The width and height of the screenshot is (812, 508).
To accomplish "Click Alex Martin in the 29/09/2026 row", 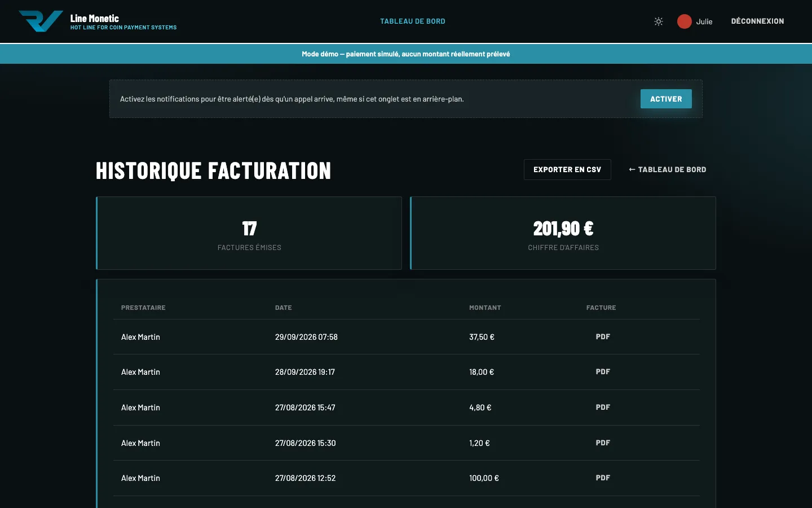I will (x=140, y=337).
